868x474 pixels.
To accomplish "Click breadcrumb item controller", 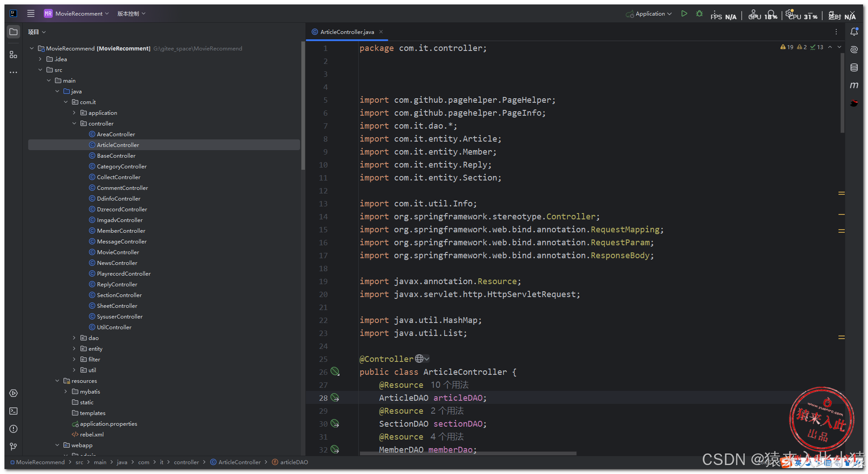I will pos(186,462).
